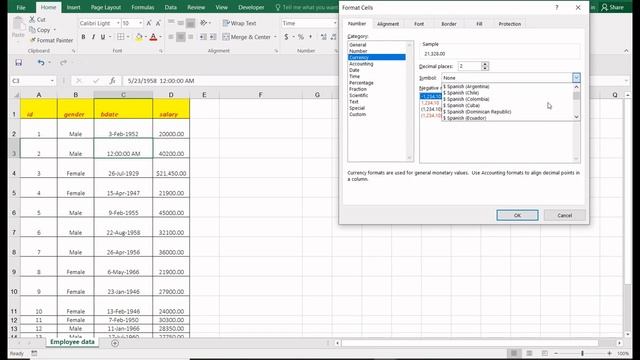Apply the Percent Style format
This screenshot has height=360, width=640.
(301, 37)
